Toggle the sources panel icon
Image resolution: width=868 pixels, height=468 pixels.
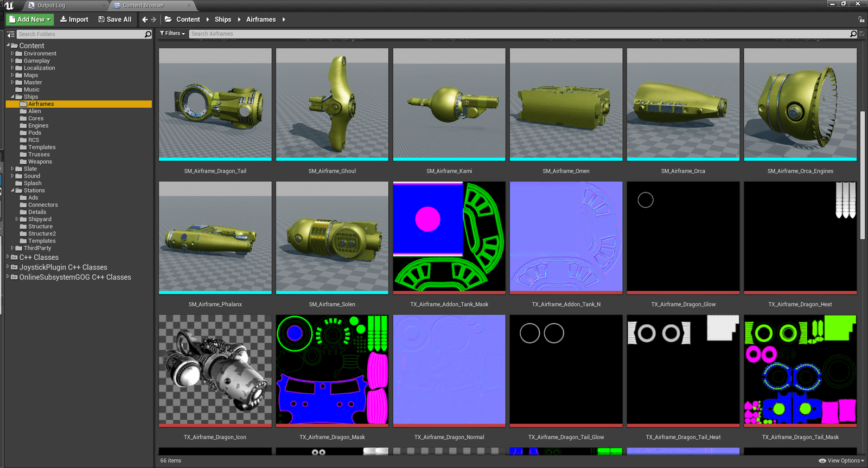pos(11,34)
